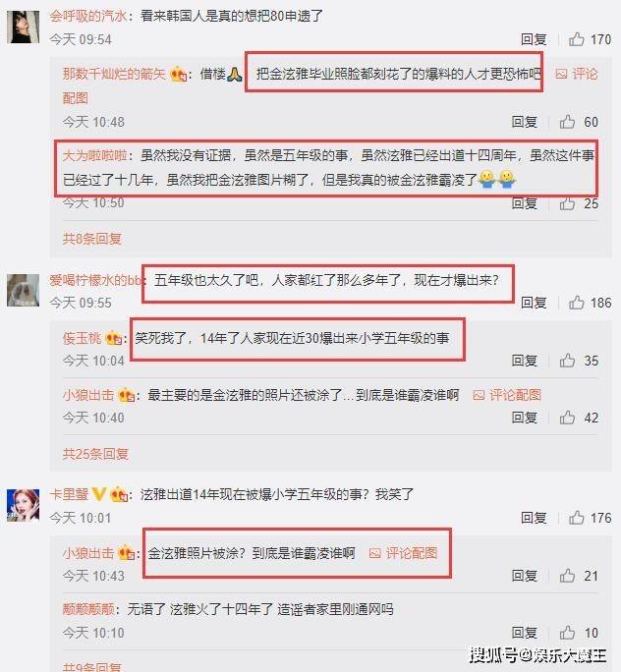Open 会呼吸的汽水 user profile name
Viewport: 621px width, 672px height.
coord(87,17)
